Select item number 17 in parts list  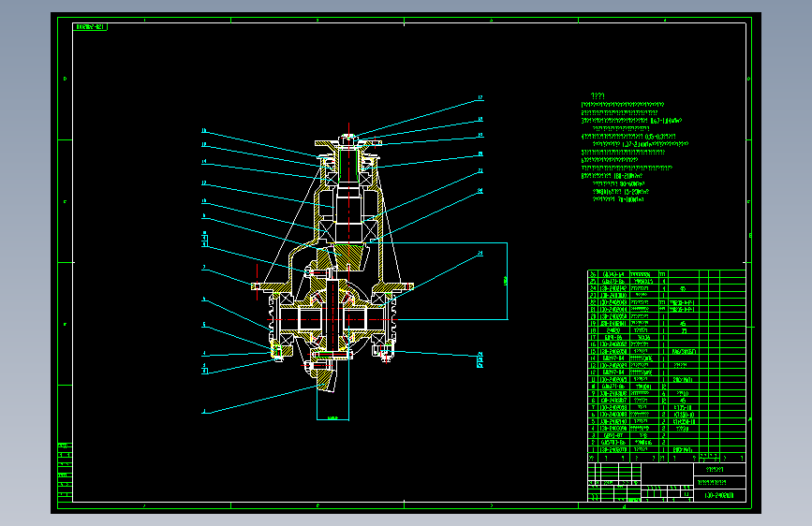click(x=593, y=337)
